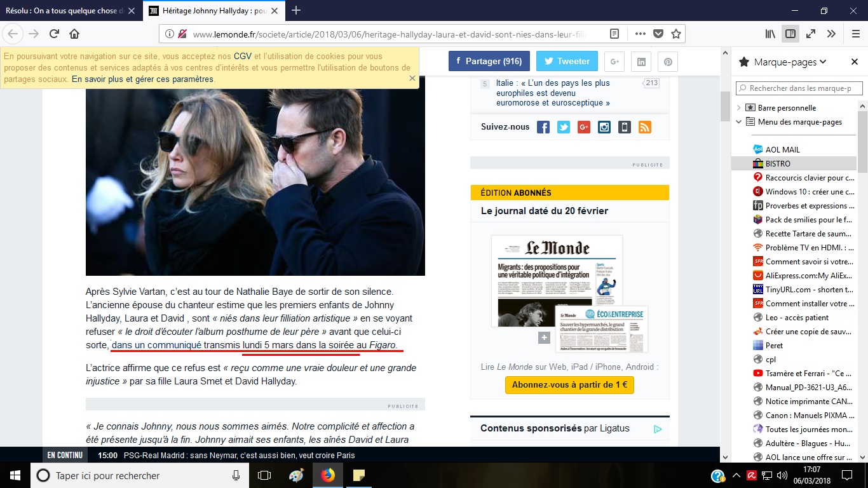Show hidden system tray icons

click(x=736, y=475)
